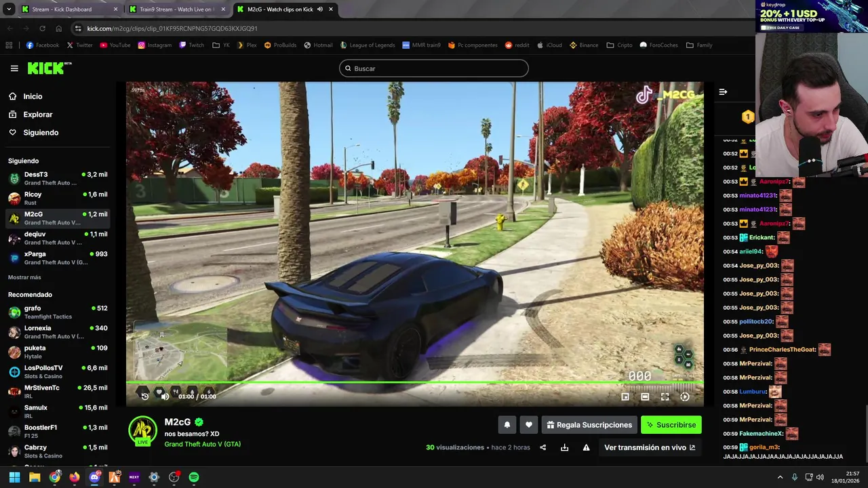This screenshot has height=488, width=868.
Task: Open Windows Start menu
Action: click(x=14, y=477)
